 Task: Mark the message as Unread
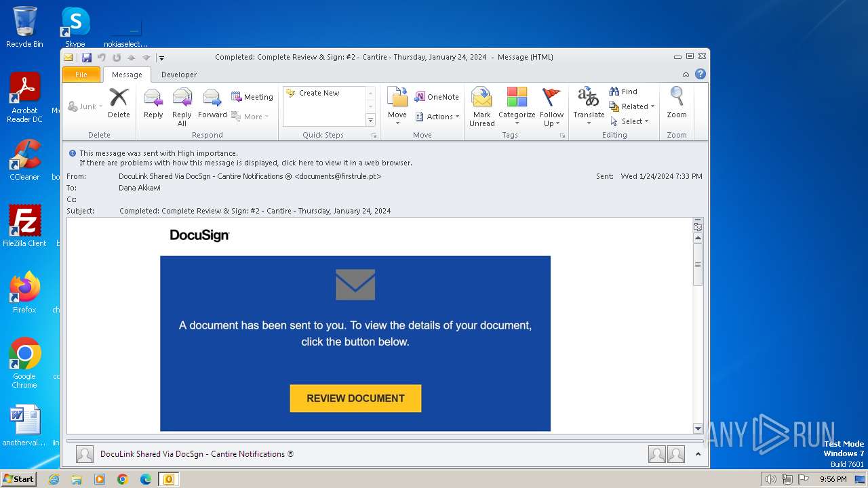(x=481, y=107)
